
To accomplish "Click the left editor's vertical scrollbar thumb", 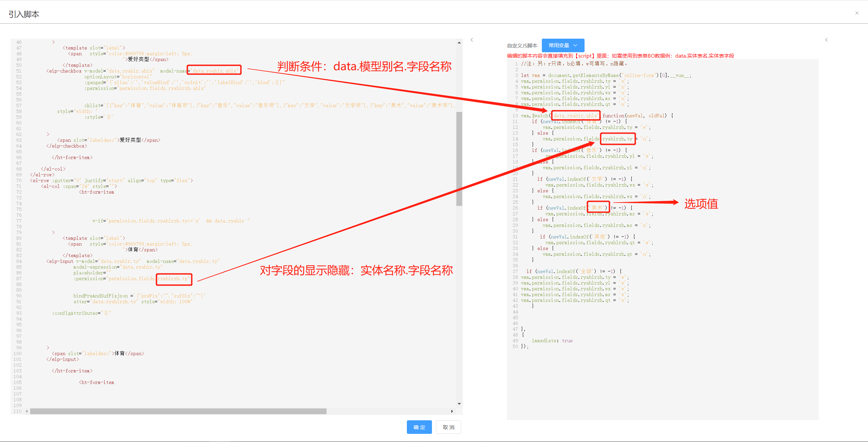I will (459, 159).
